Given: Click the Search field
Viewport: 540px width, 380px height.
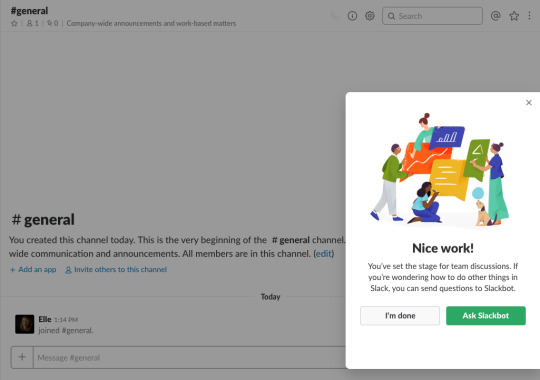Looking at the screenshot, I should tap(432, 16).
